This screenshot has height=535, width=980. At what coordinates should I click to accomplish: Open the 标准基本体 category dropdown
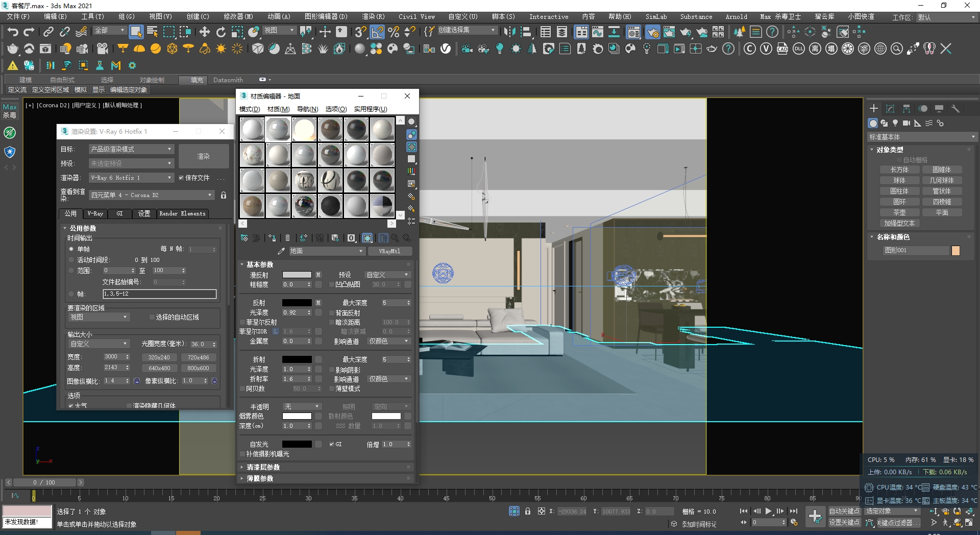(922, 137)
